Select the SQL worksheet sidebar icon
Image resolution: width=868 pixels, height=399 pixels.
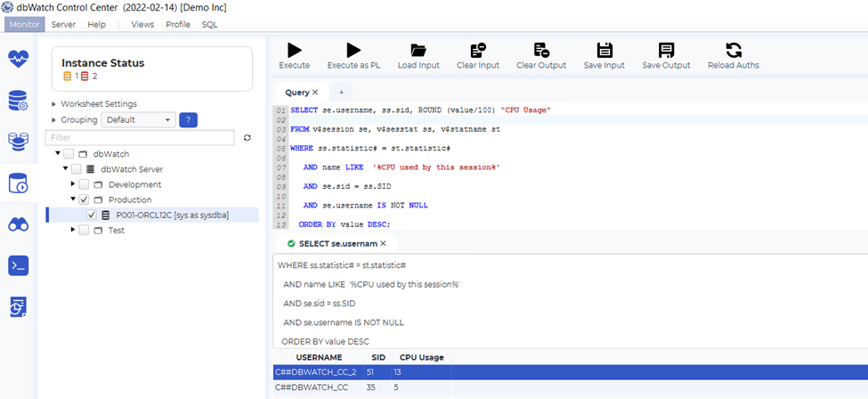(19, 183)
